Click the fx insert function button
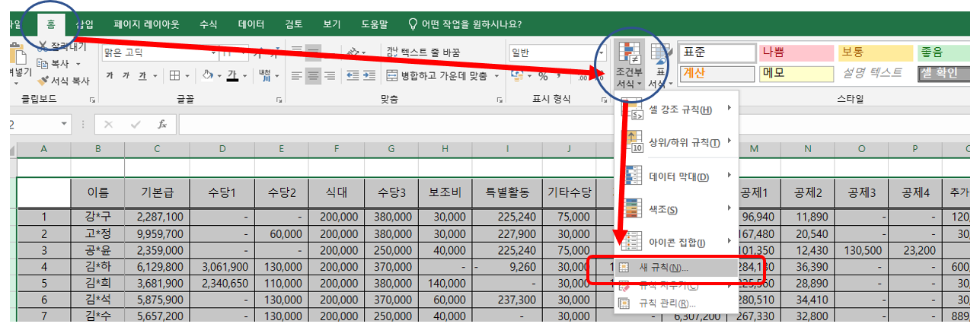This screenshot has width=980, height=327. tap(161, 123)
